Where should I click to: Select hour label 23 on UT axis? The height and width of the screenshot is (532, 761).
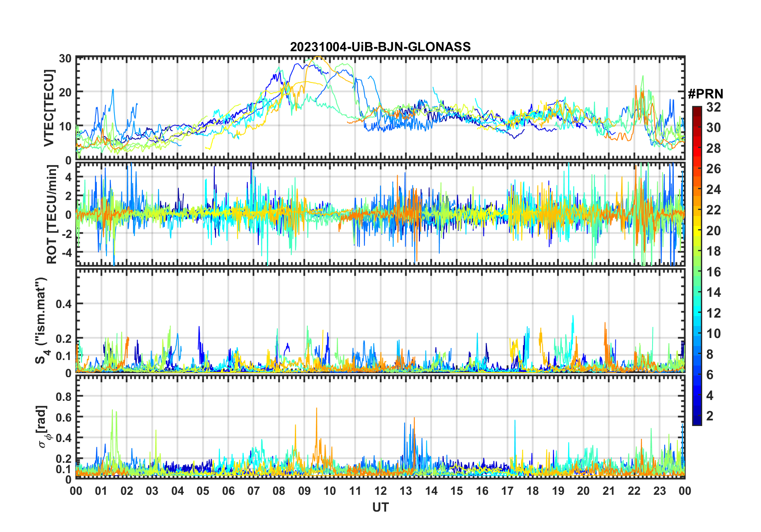pyautogui.click(x=660, y=491)
